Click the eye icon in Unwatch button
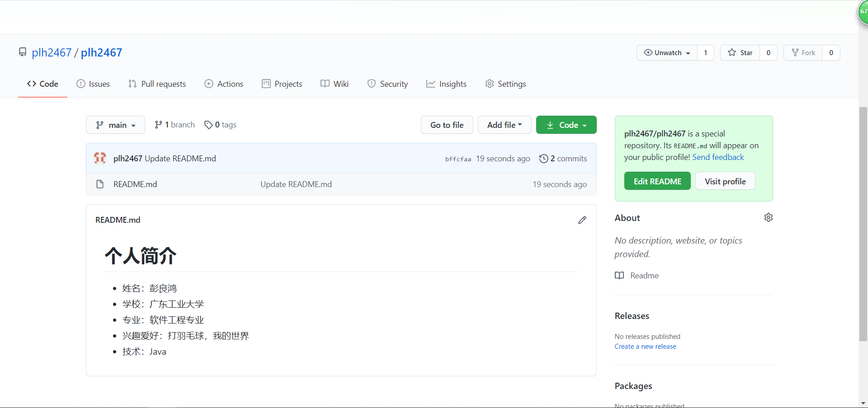 point(648,52)
